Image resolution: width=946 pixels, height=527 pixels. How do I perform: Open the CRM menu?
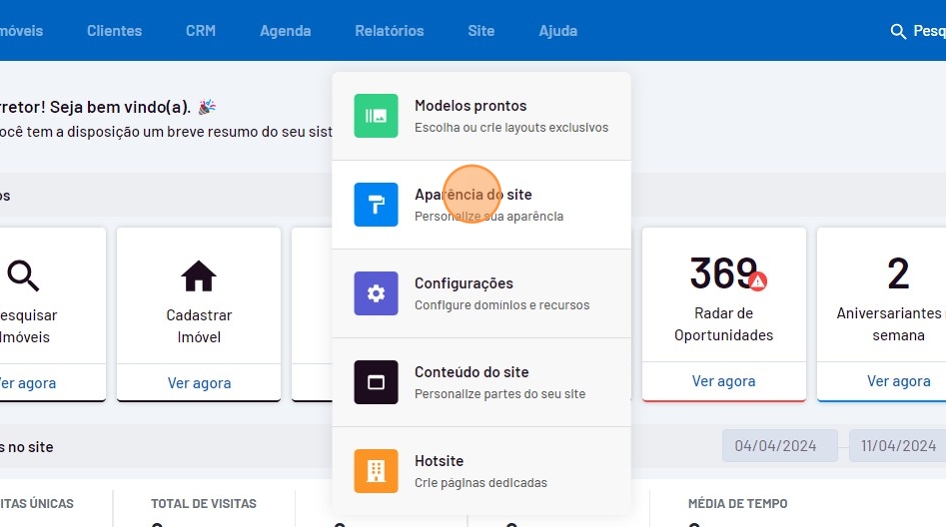[200, 31]
